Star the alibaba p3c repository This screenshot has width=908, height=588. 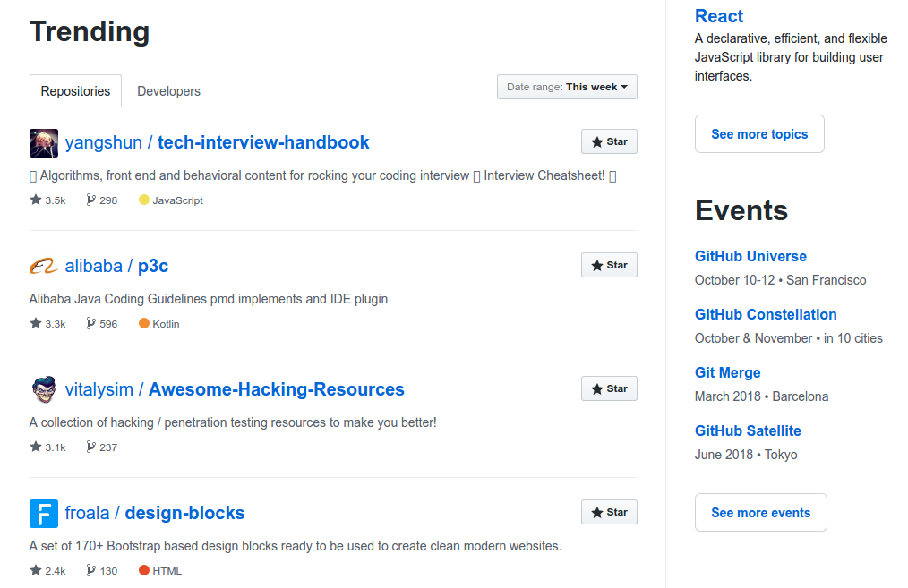pos(609,265)
